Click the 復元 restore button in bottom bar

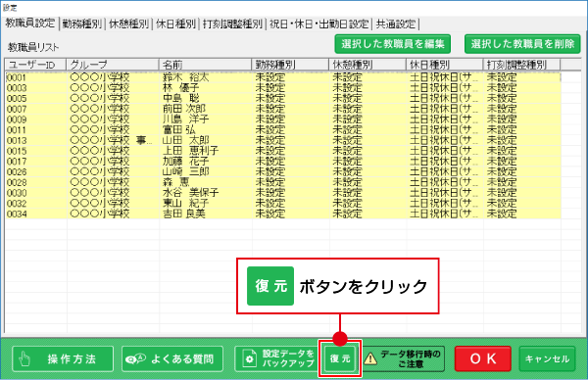pyautogui.click(x=340, y=358)
